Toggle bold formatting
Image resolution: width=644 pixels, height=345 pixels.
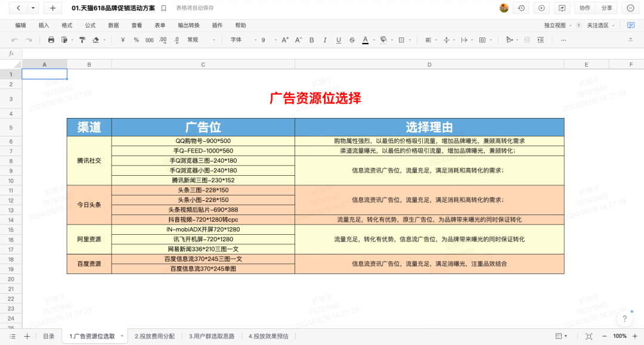311,40
